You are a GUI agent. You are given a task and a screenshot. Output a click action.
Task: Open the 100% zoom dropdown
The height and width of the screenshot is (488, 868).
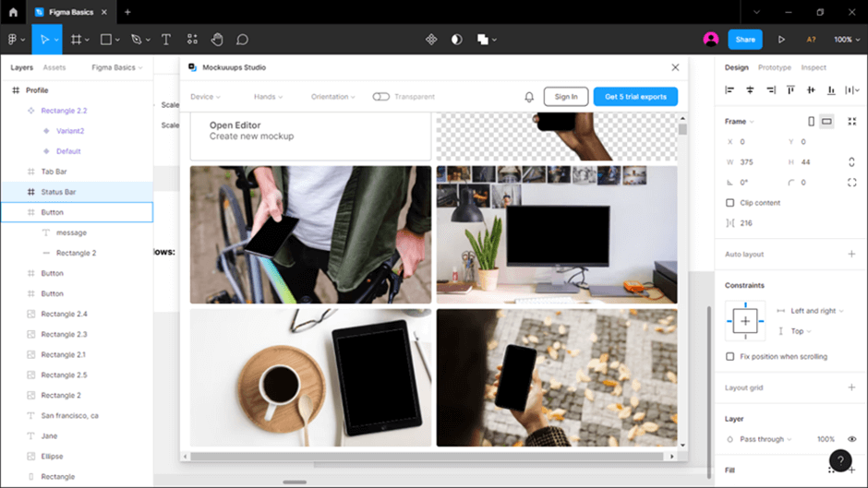click(x=847, y=40)
